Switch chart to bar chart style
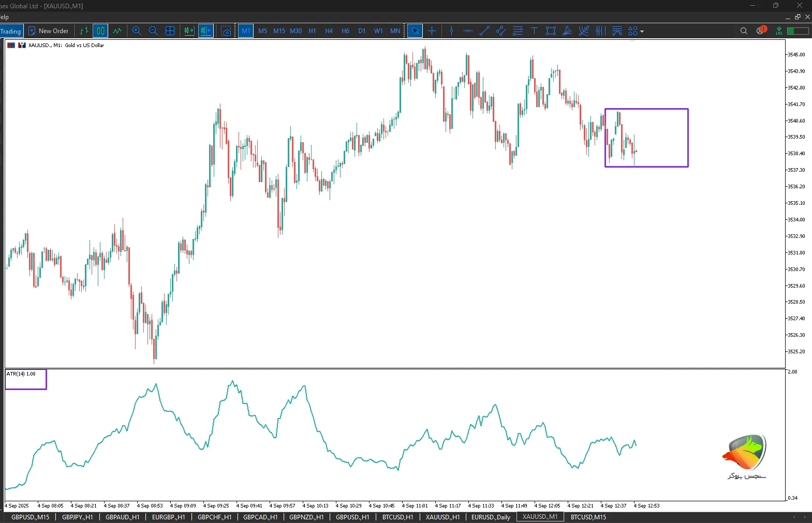 tap(84, 31)
